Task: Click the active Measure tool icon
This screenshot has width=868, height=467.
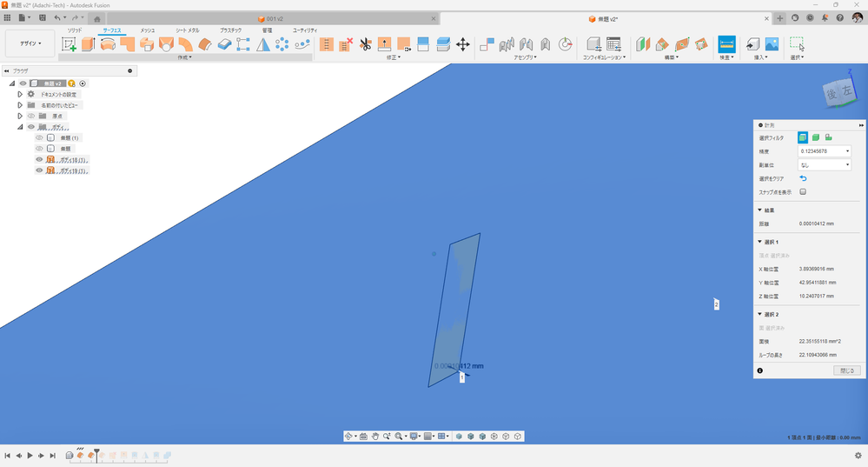Action: (x=726, y=44)
